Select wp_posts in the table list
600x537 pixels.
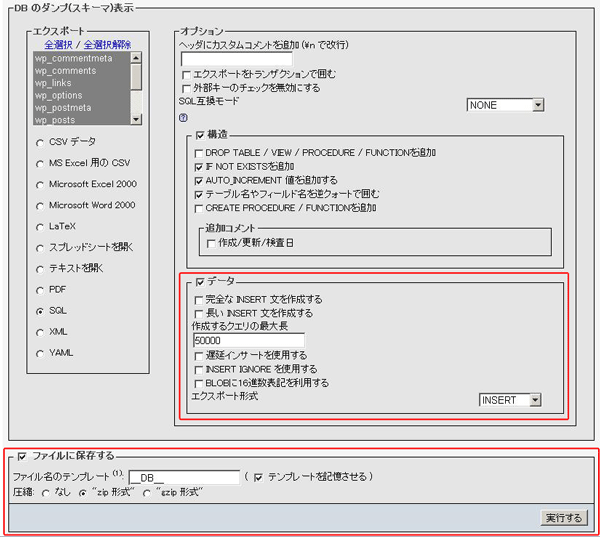(x=82, y=119)
